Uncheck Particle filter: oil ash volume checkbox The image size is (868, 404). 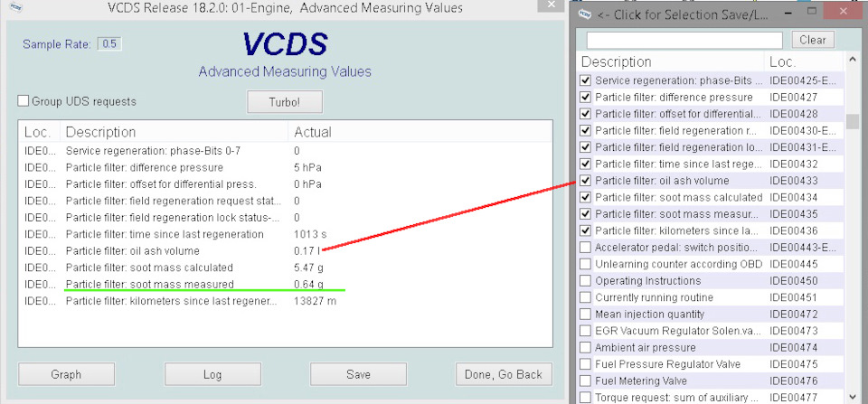[585, 181]
